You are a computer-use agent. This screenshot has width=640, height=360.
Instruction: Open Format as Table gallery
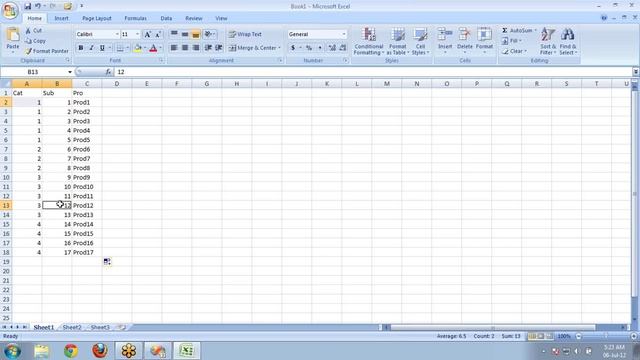point(398,41)
